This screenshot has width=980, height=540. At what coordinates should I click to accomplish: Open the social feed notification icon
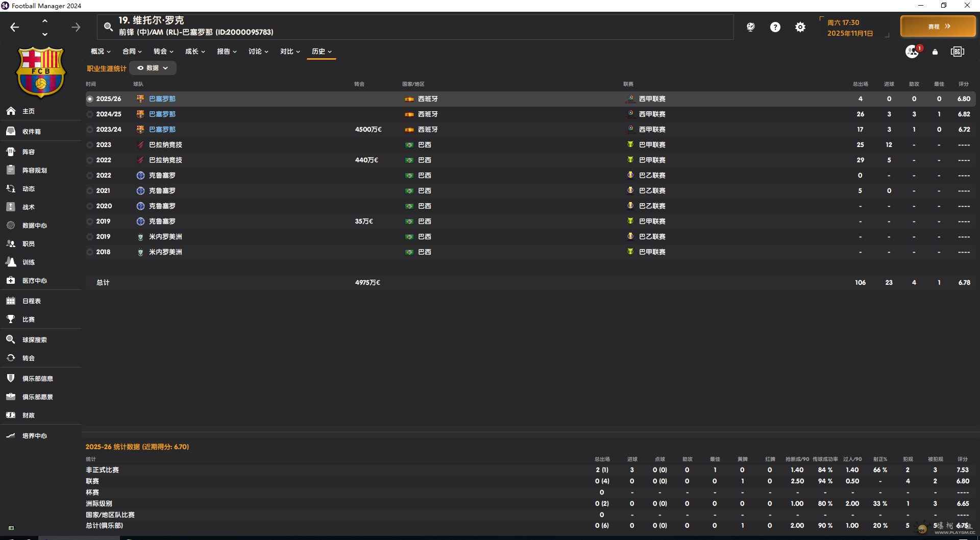pos(913,52)
